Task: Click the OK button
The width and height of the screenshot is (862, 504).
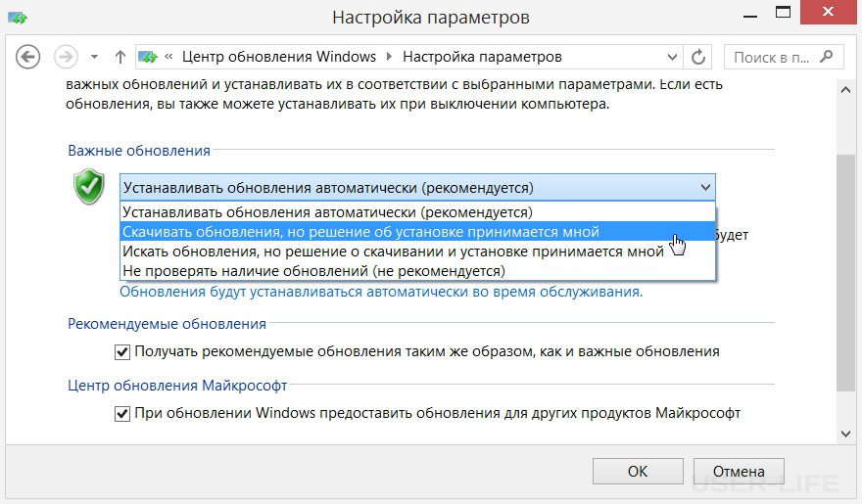Action: tap(638, 471)
